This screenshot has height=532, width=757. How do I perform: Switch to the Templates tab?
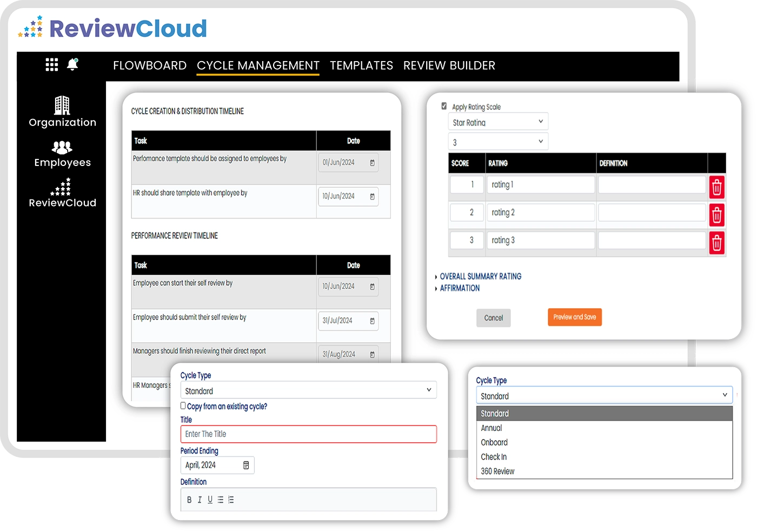coord(361,65)
